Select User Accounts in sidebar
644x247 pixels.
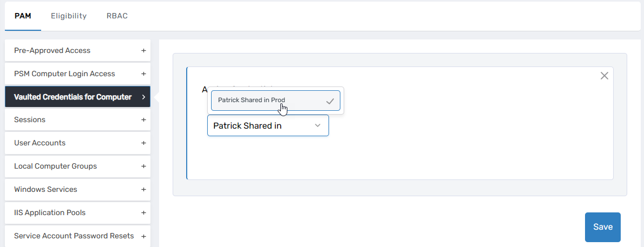tap(40, 143)
